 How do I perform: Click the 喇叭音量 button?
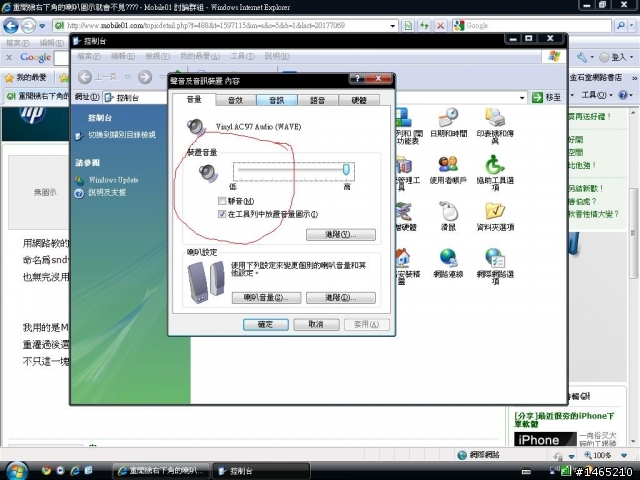coord(266,298)
